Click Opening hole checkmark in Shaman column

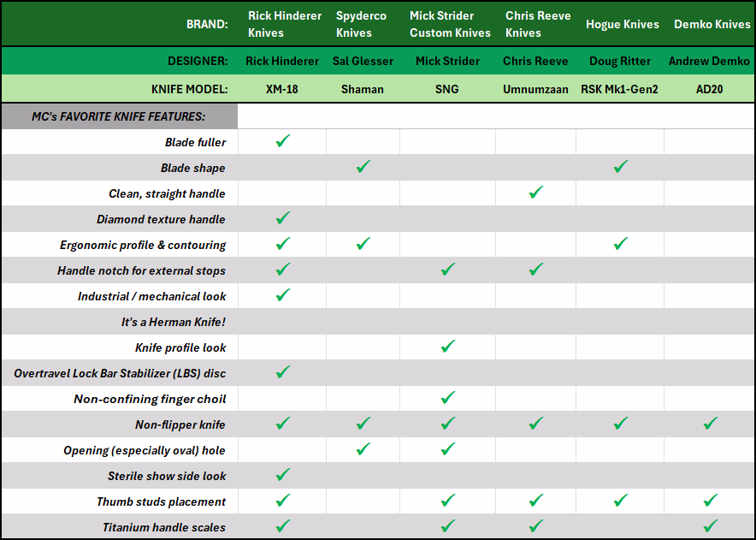click(363, 449)
